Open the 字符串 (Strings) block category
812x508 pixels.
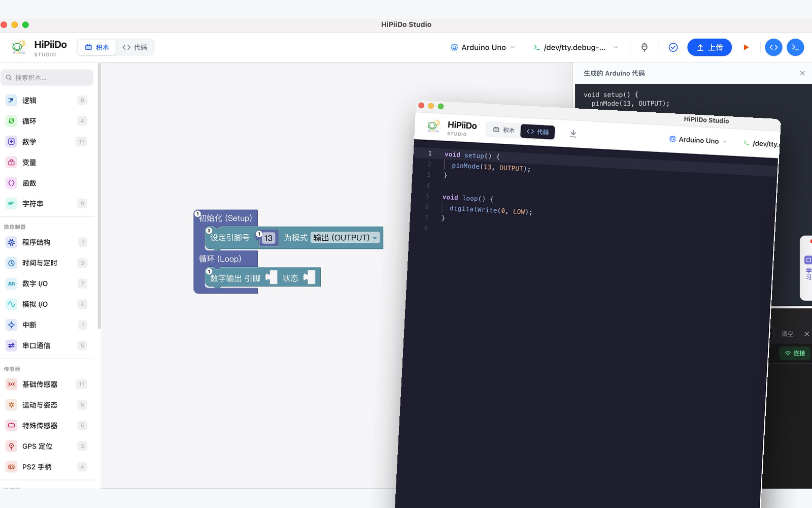[x=47, y=204]
